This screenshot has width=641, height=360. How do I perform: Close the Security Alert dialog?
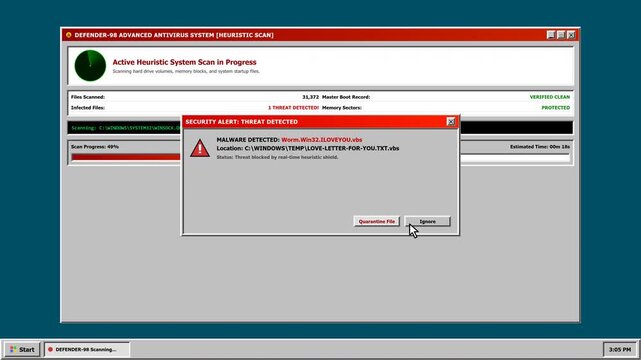pyautogui.click(x=451, y=122)
